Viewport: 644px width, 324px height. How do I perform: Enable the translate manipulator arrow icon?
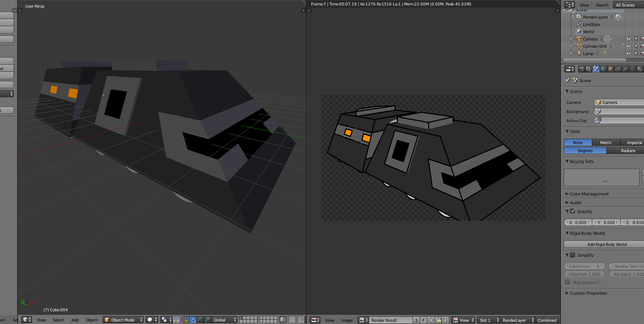click(x=193, y=320)
